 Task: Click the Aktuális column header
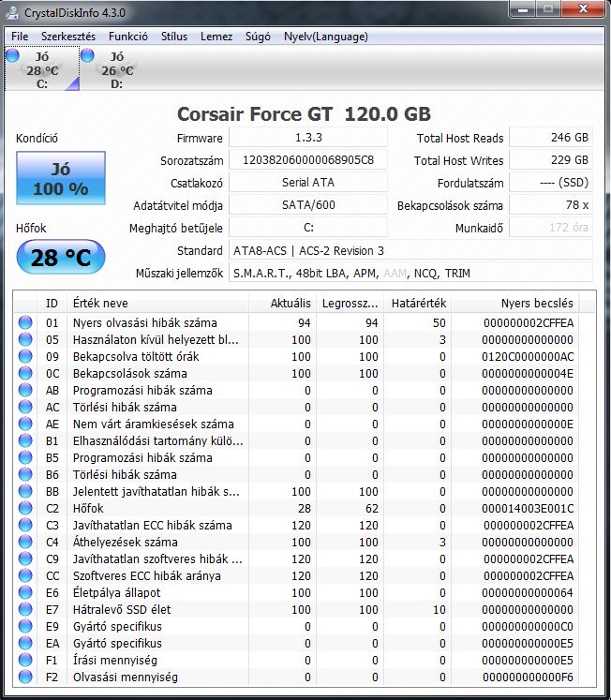(282, 303)
